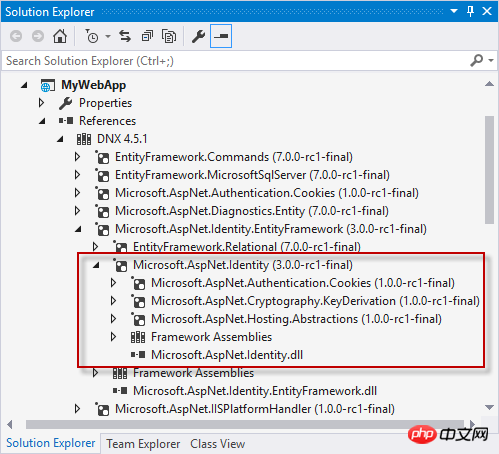Toggle Preview Selected Items button
Screen dimensions: 499x454
[221, 36]
